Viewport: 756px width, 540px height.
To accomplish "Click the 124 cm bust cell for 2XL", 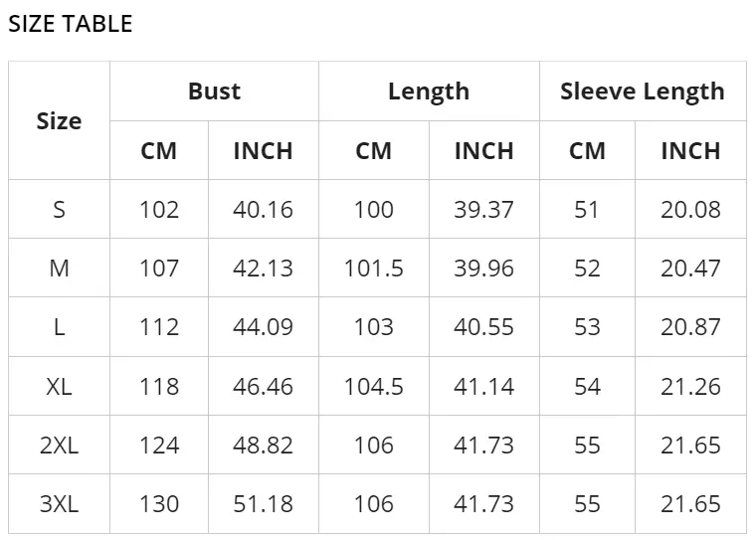I will tap(159, 445).
